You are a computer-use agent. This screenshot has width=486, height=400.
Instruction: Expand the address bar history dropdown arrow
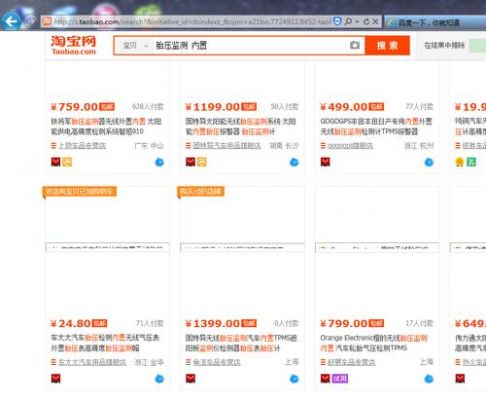pyautogui.click(x=357, y=22)
